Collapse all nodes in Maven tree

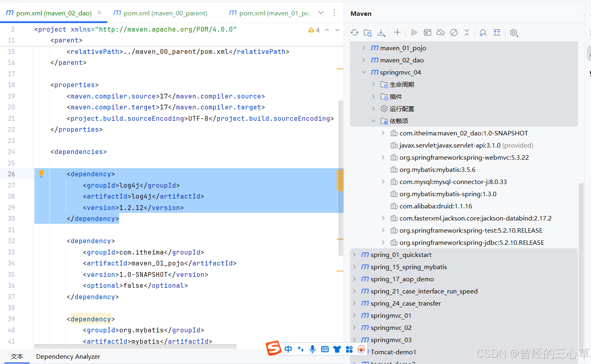pyautogui.click(x=467, y=32)
